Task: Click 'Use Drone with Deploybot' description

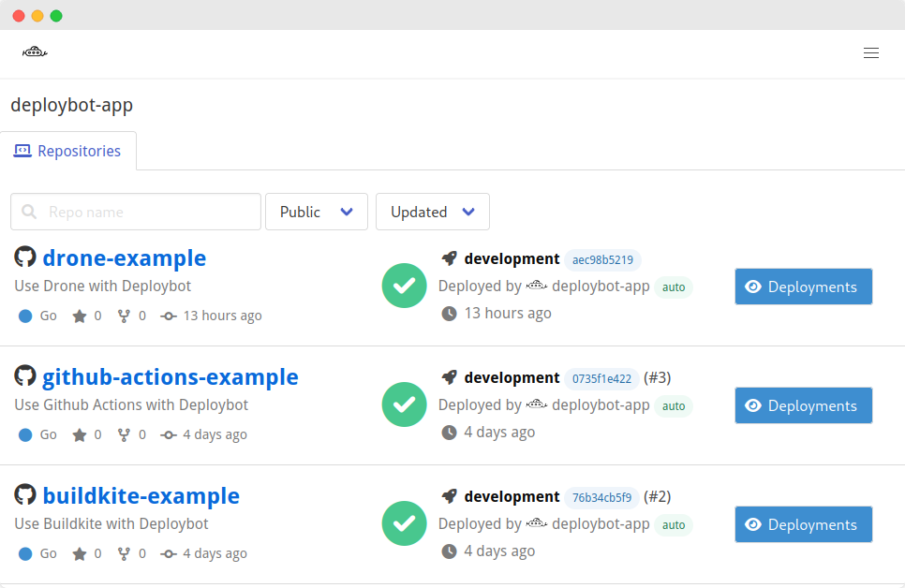Action: (103, 287)
